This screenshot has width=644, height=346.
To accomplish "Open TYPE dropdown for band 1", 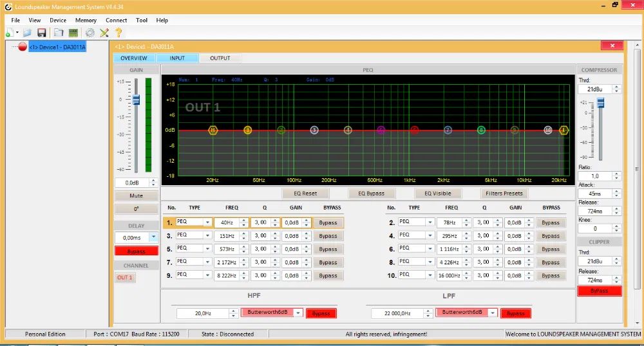I will 208,222.
